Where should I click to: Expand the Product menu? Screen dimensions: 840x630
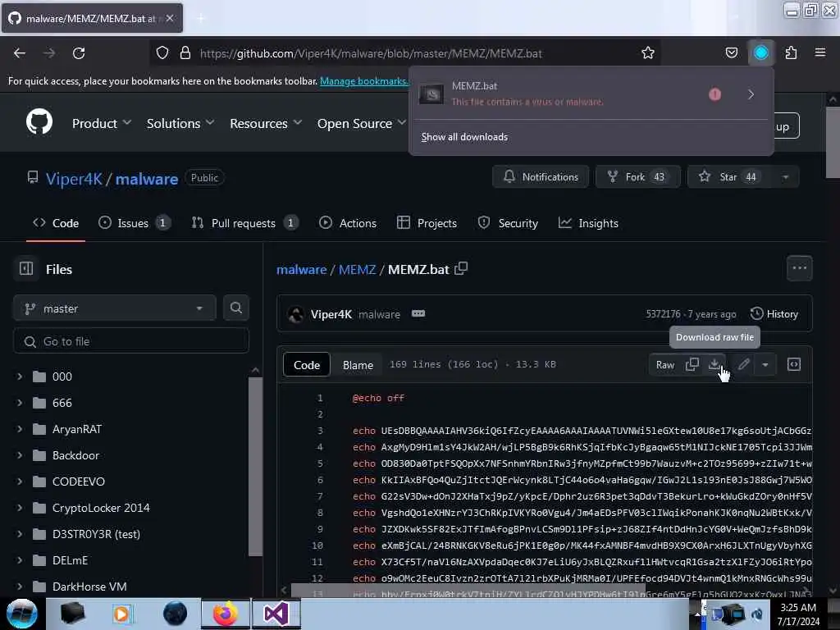pos(102,123)
